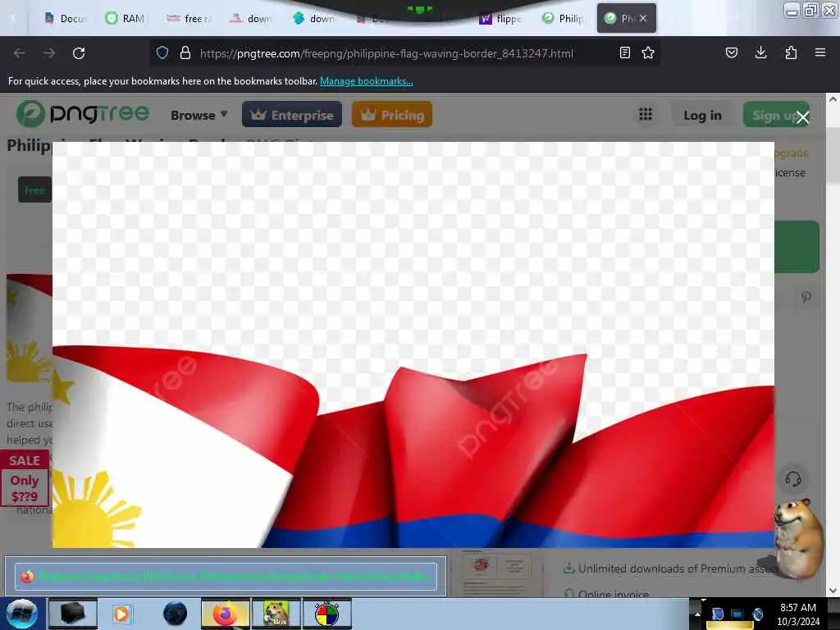Expand the Browse dropdown
840x630 pixels.
[x=199, y=115]
